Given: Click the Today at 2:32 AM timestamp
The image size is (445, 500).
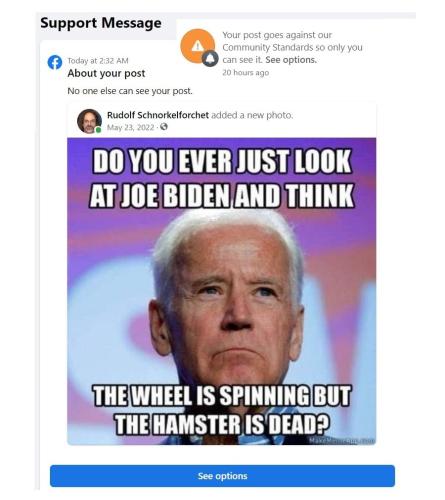Looking at the screenshot, I should 98,61.
